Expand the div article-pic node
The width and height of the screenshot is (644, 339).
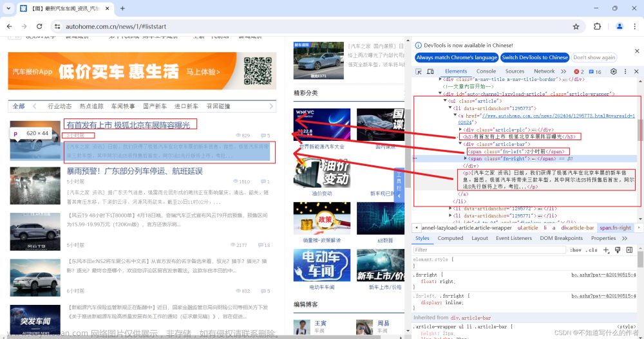click(460, 130)
